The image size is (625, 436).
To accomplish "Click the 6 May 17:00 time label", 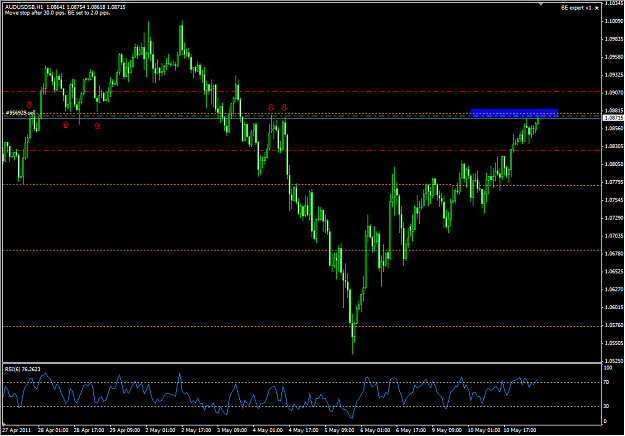I will click(x=411, y=430).
